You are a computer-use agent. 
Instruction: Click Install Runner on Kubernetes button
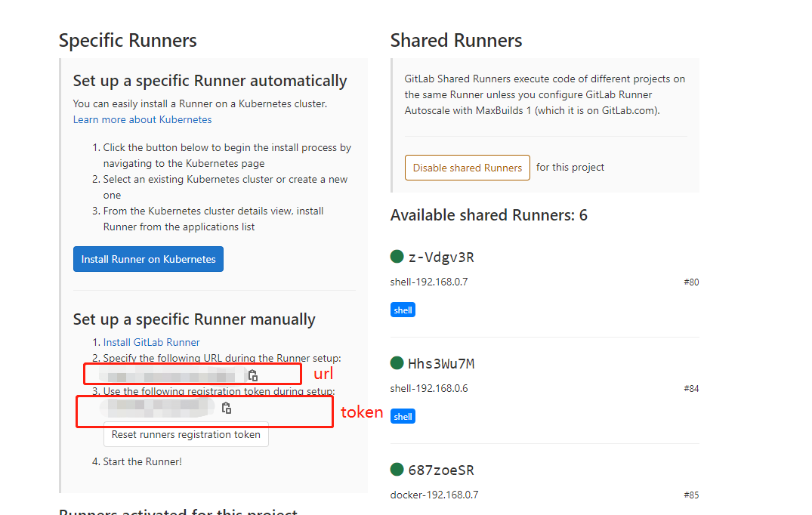(x=148, y=259)
